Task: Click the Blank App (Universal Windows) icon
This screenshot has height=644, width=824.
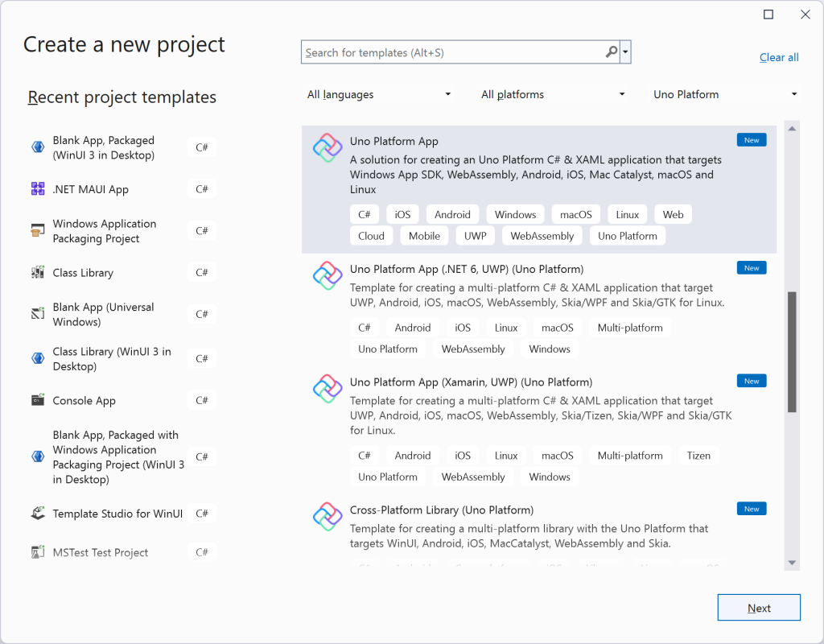Action: pyautogui.click(x=36, y=314)
